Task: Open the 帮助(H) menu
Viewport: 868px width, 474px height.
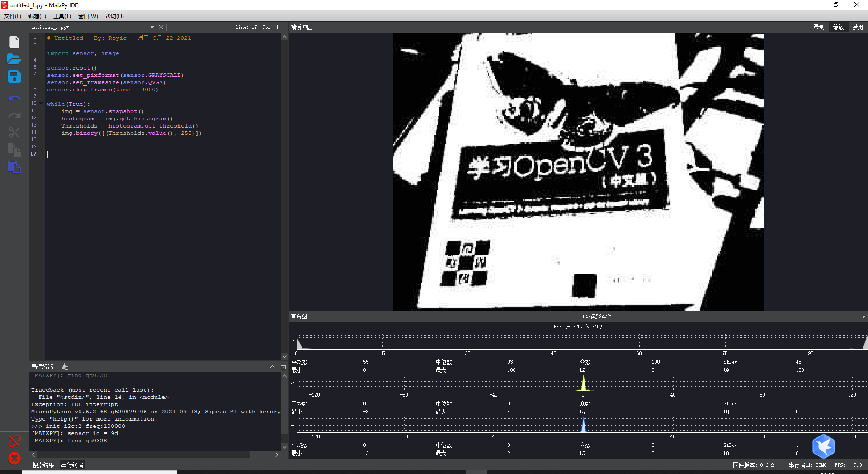Action: pos(114,16)
